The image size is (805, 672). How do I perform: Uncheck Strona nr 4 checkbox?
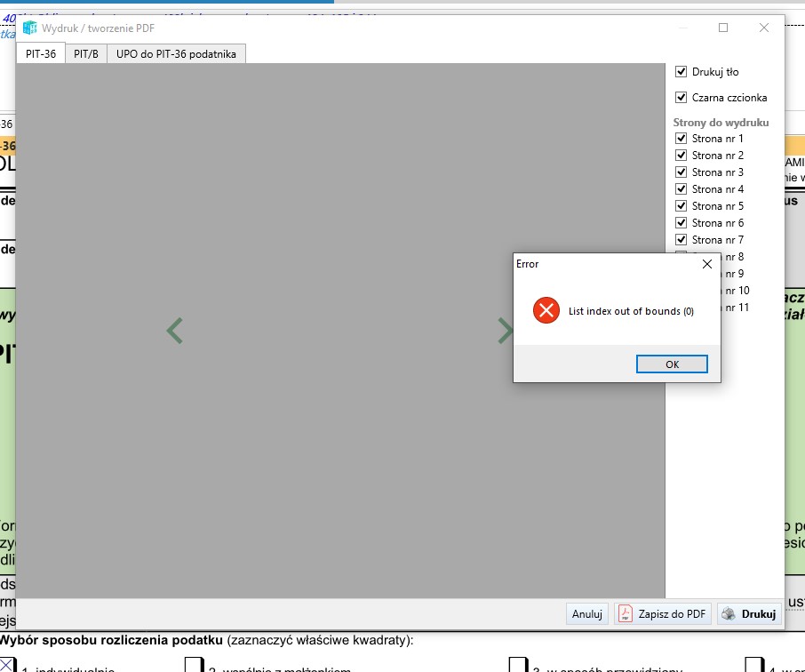(681, 189)
